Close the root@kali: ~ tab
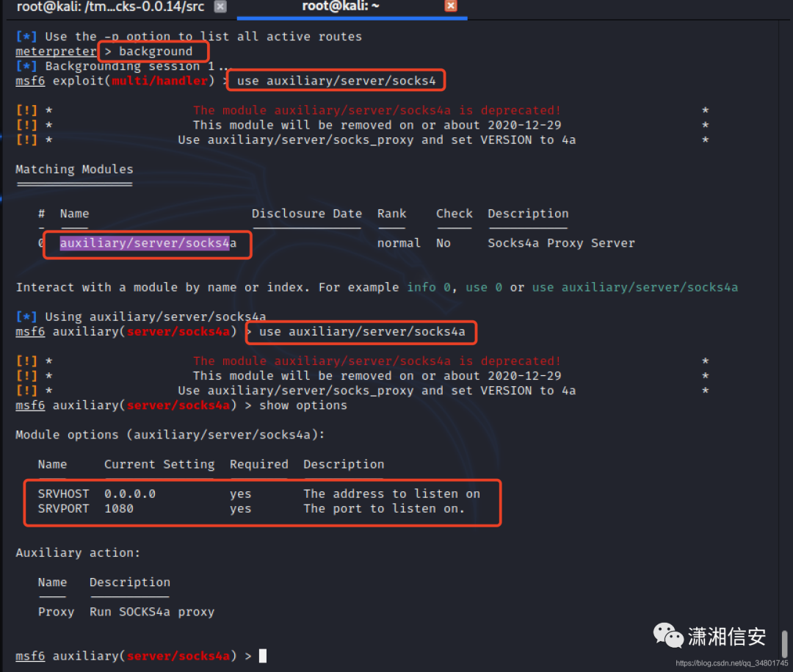Screen dimensions: 793x672 (x=451, y=6)
